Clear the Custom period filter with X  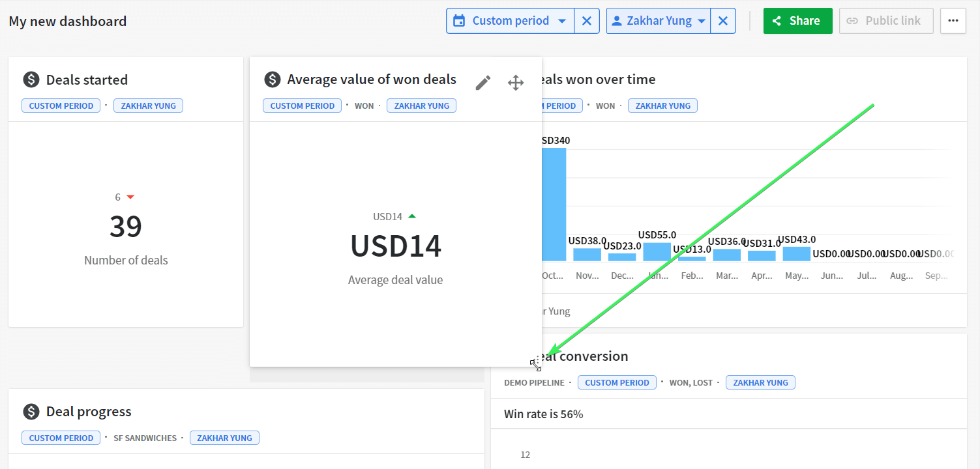587,21
